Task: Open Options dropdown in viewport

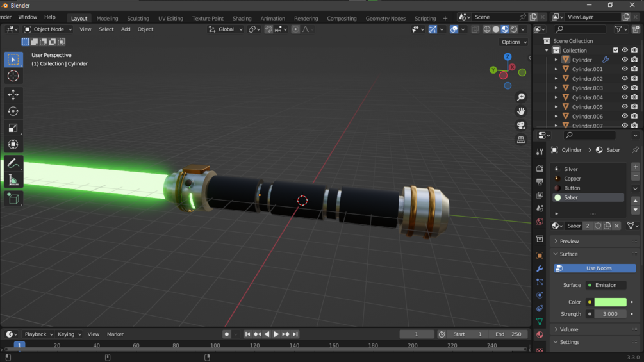Action: [x=514, y=42]
